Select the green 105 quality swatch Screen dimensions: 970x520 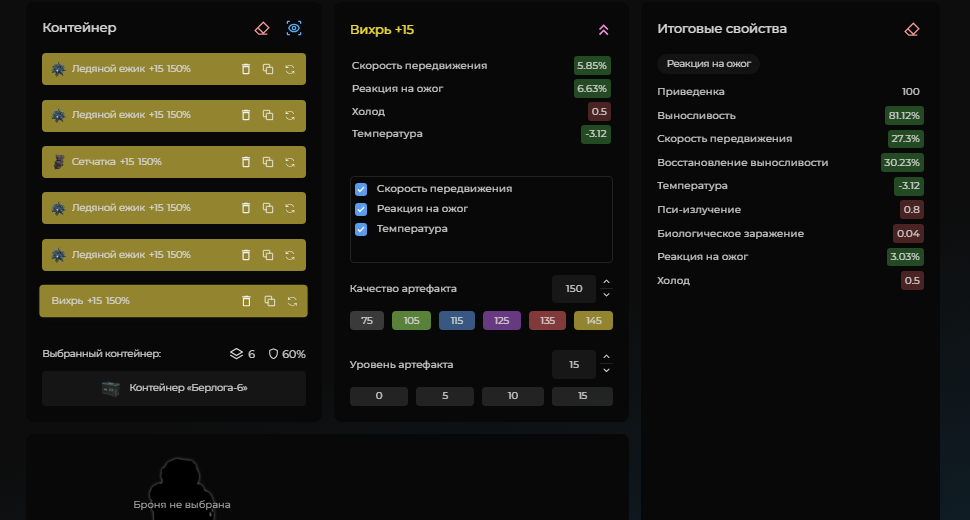pos(411,321)
